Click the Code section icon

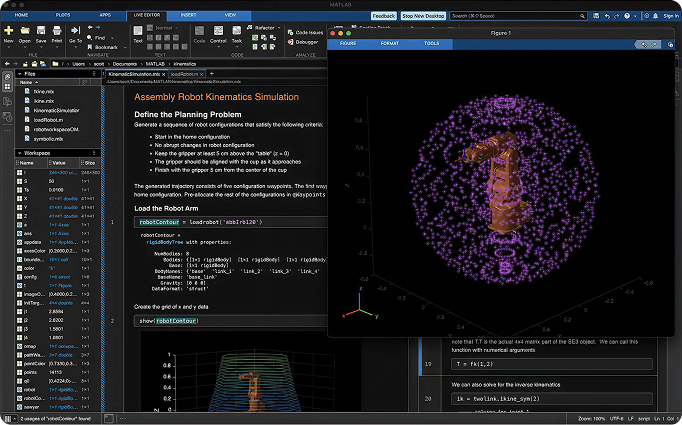coord(199,31)
